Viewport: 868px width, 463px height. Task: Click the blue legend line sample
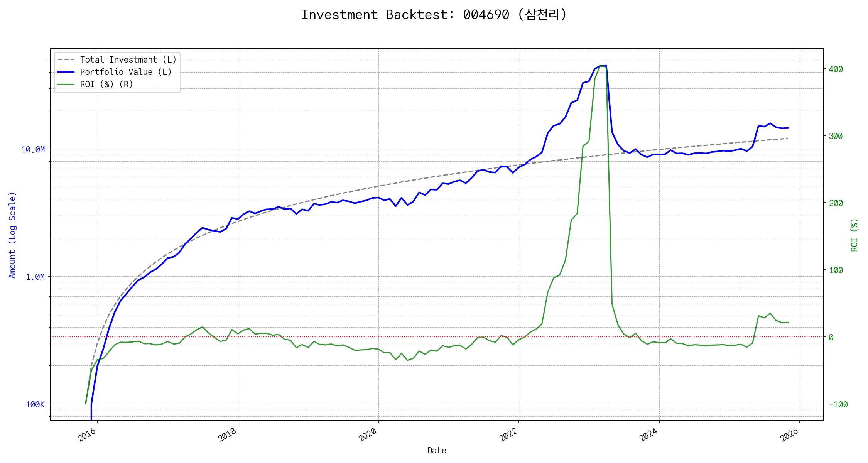pos(66,72)
